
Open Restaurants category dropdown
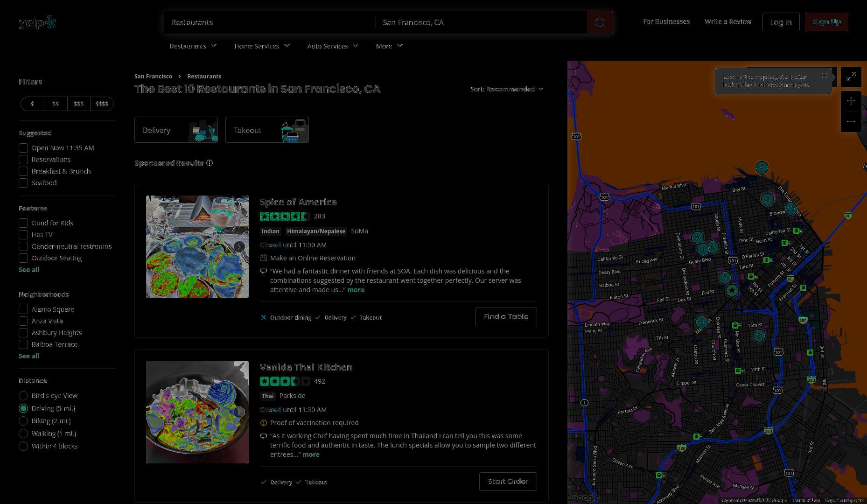tap(193, 46)
